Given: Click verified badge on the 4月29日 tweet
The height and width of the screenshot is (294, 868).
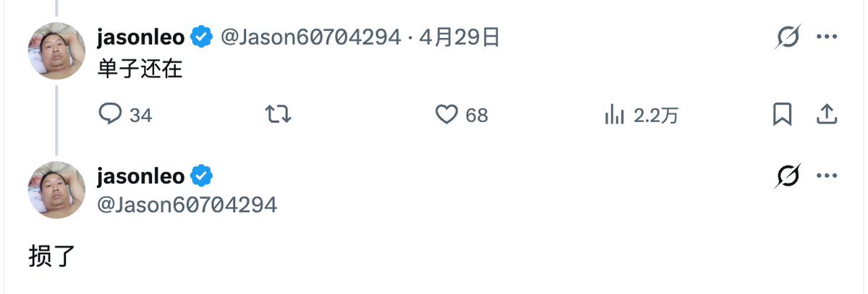Looking at the screenshot, I should pos(201,37).
